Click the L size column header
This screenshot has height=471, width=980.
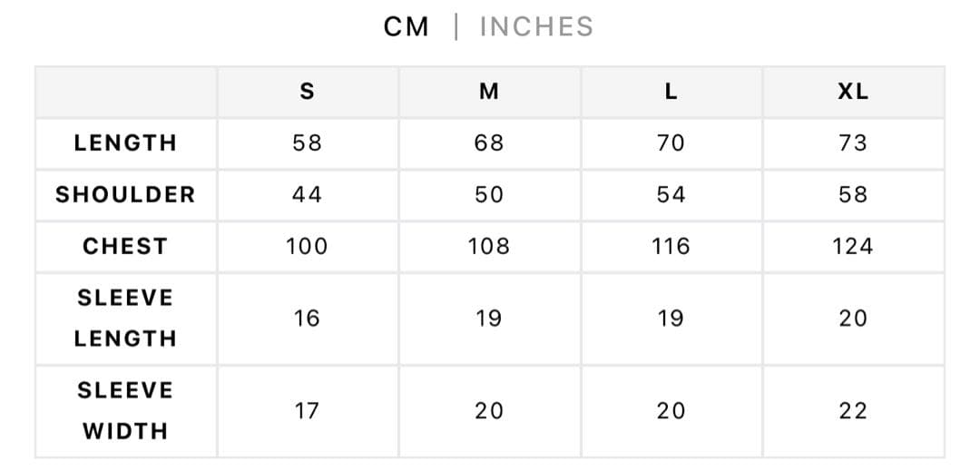click(671, 92)
